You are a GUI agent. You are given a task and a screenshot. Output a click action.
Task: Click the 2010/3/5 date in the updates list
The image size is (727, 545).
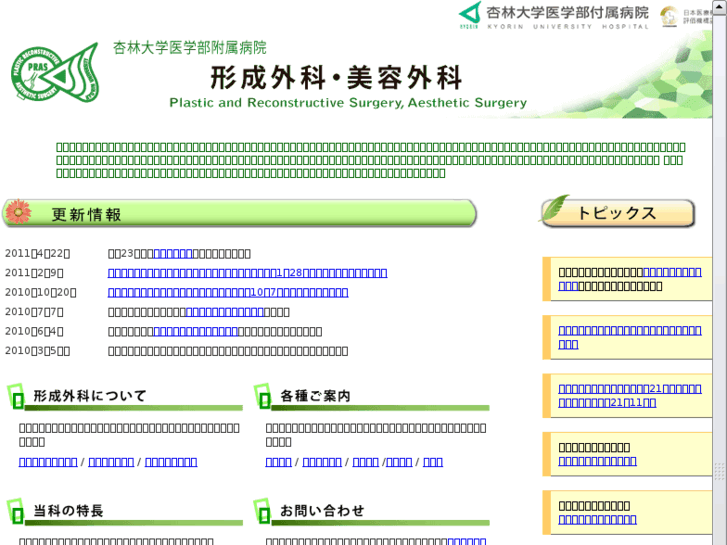[x=38, y=351]
